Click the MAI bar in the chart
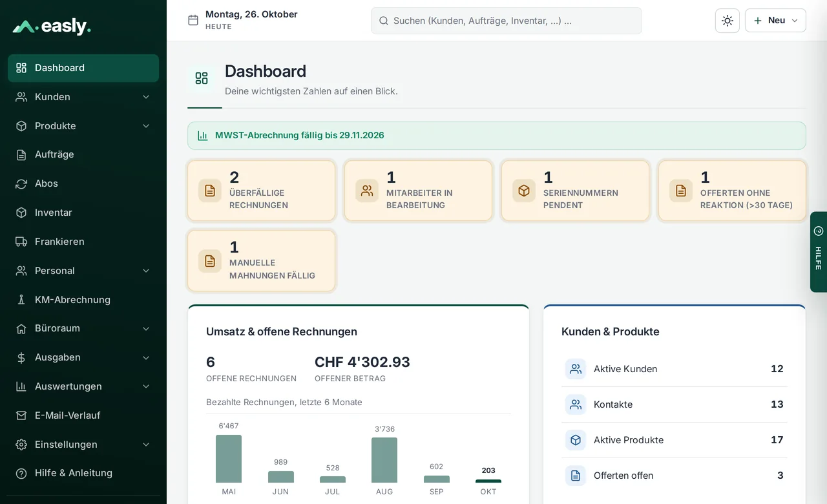 [229, 459]
